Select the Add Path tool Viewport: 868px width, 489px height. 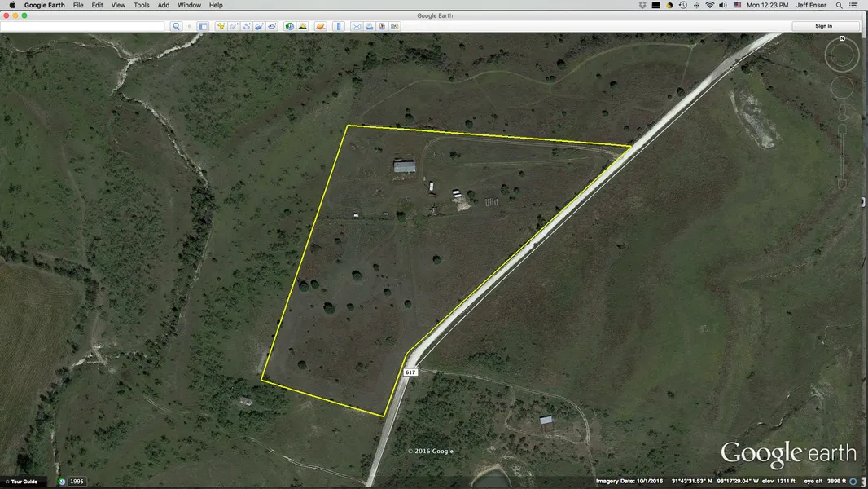[246, 26]
